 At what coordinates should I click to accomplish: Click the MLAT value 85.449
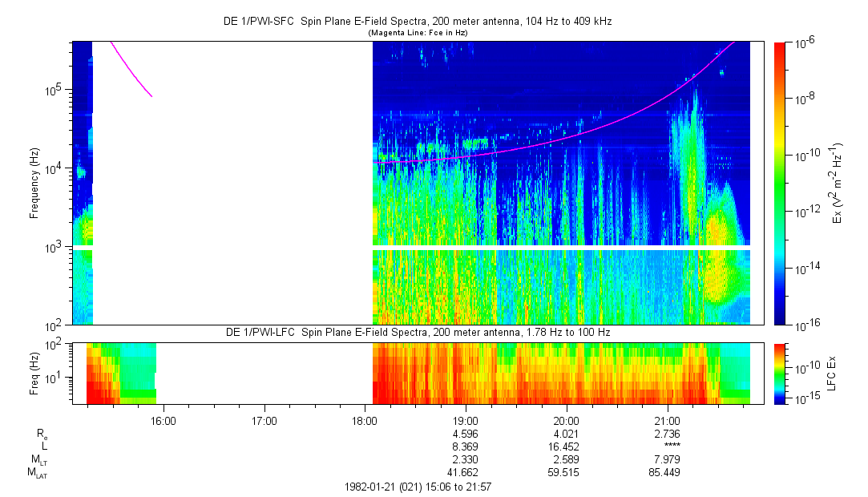[668, 472]
